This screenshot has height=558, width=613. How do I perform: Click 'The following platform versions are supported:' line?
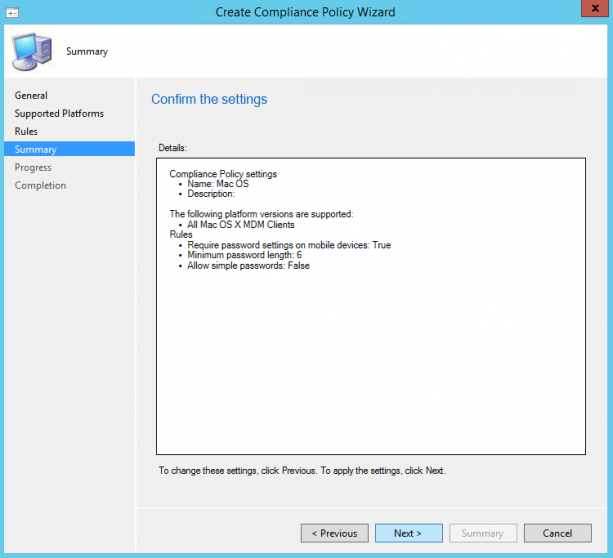pyautogui.click(x=261, y=214)
